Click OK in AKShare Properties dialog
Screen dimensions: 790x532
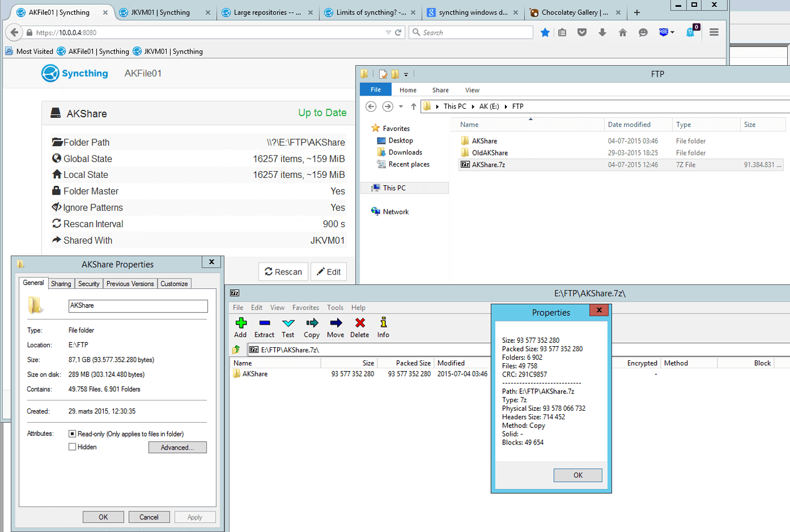[104, 517]
